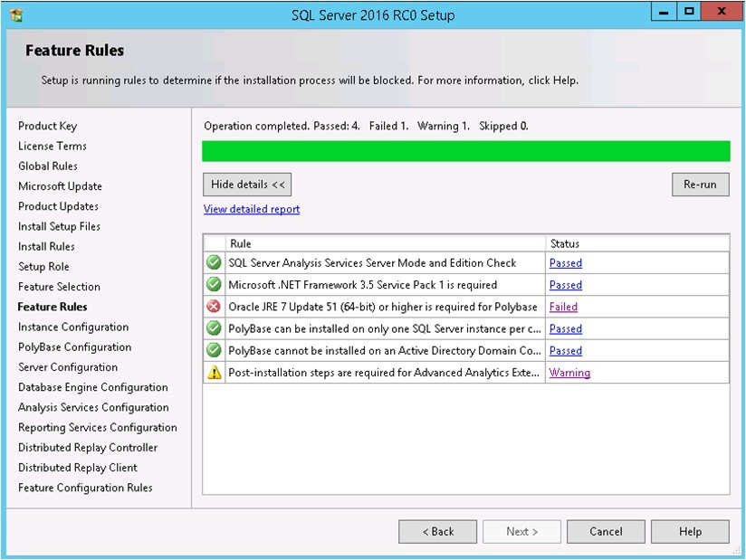This screenshot has height=560, width=746.
Task: Select Microsoft Update step in sidebar
Action: (x=61, y=185)
